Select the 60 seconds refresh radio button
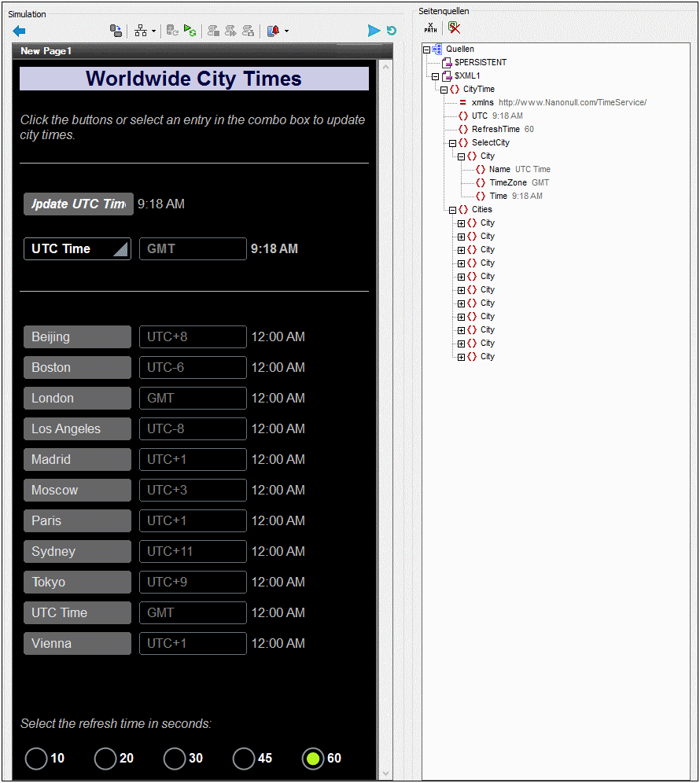 [x=313, y=759]
